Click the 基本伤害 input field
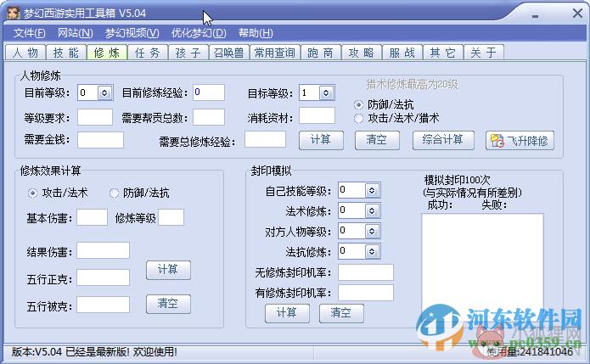The height and width of the screenshot is (364, 590). [x=92, y=217]
